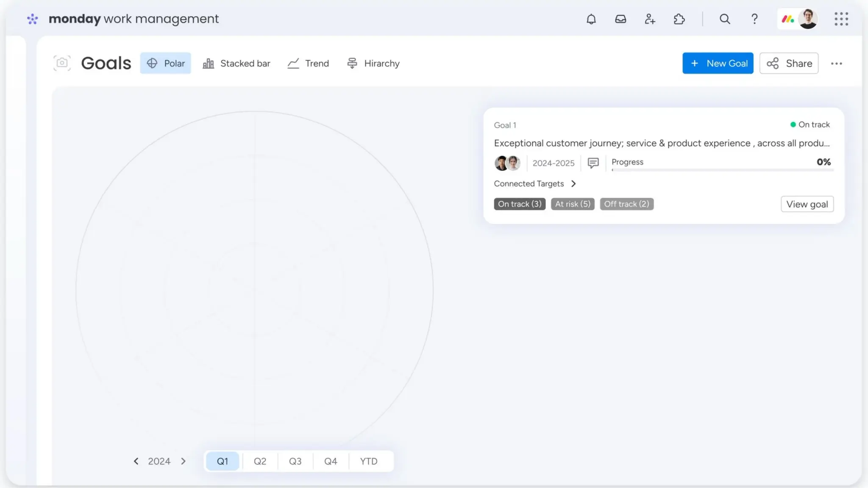The image size is (868, 488).
Task: Click the search magnifier icon
Action: pos(725,19)
